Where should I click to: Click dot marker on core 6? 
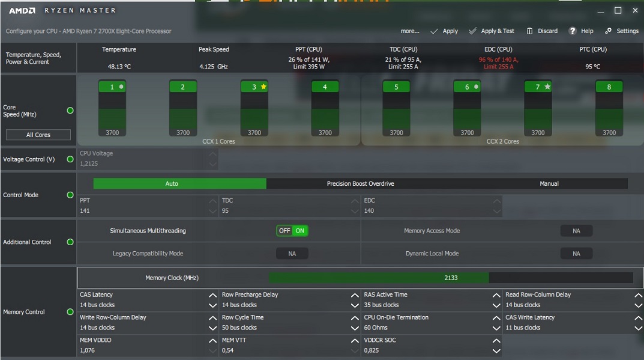477,87
